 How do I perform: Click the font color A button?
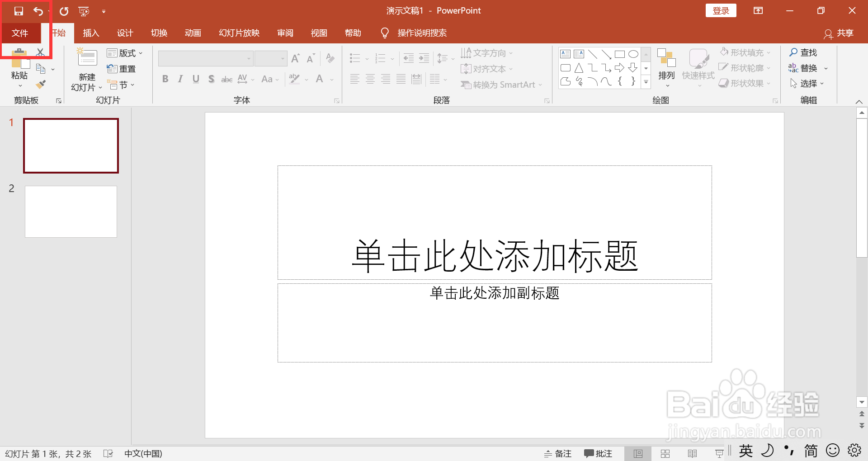[x=320, y=79]
